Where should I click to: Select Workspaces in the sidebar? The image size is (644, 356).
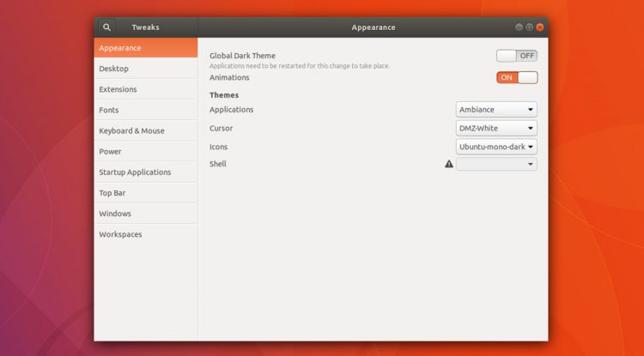[146, 234]
